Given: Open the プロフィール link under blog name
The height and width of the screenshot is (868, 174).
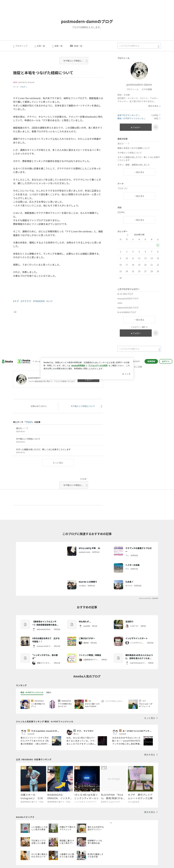Looking at the screenshot, I should (x=132, y=89).
